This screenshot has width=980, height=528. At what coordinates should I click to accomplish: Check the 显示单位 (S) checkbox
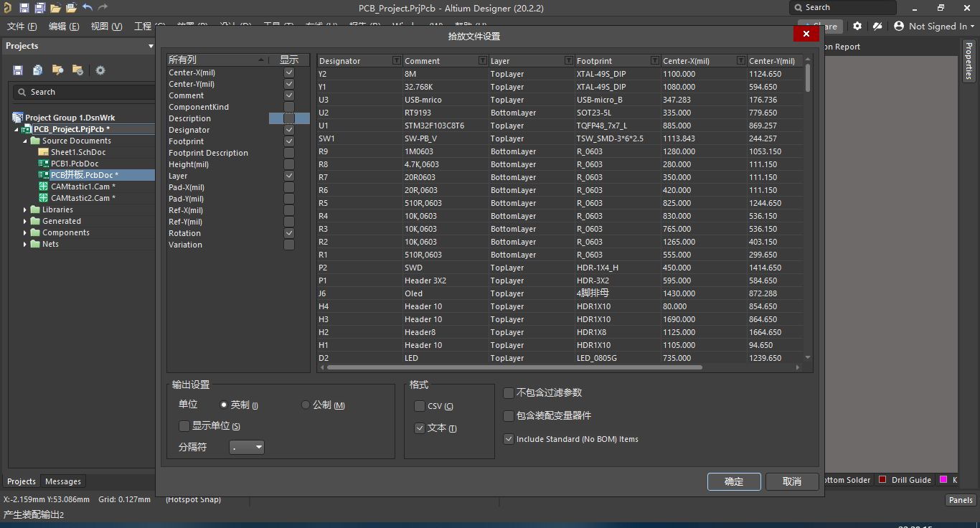tap(184, 426)
